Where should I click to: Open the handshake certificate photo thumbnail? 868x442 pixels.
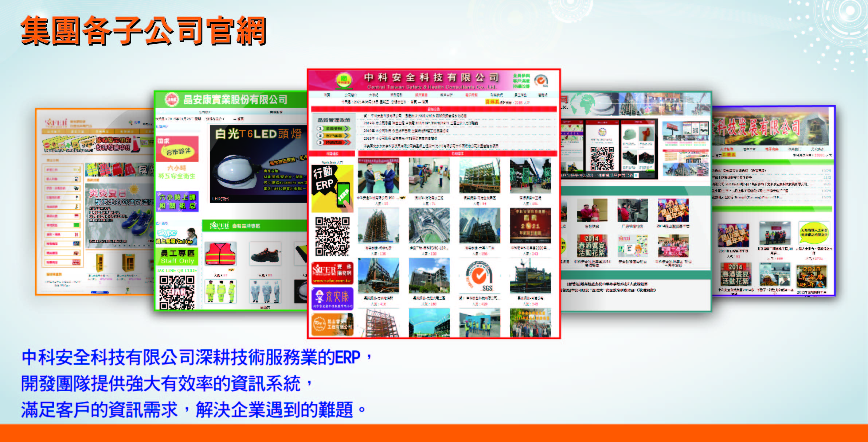click(x=378, y=176)
